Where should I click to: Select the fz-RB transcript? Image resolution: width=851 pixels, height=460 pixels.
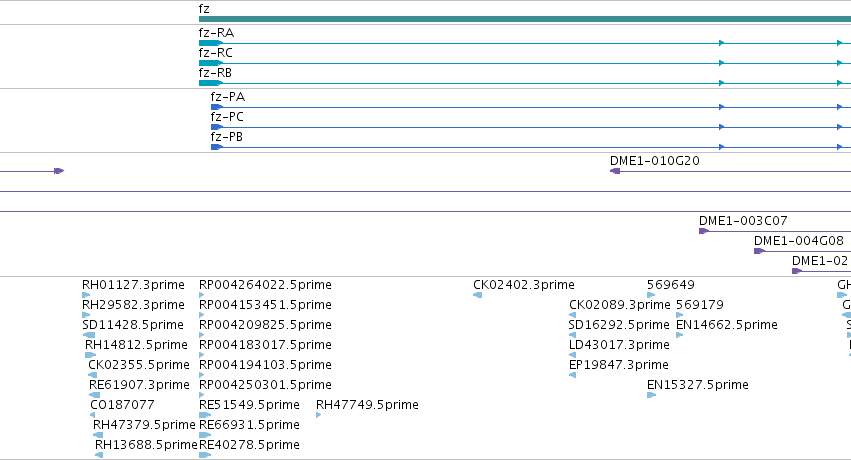pyautogui.click(x=525, y=83)
